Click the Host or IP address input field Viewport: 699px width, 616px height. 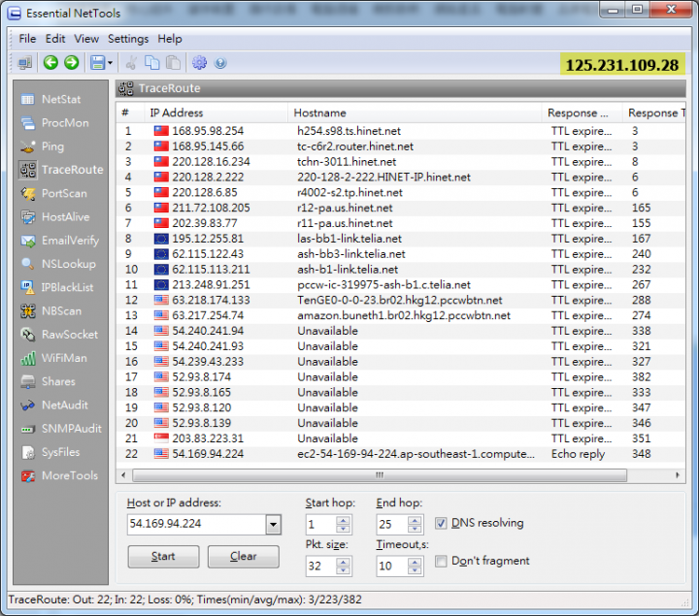196,524
